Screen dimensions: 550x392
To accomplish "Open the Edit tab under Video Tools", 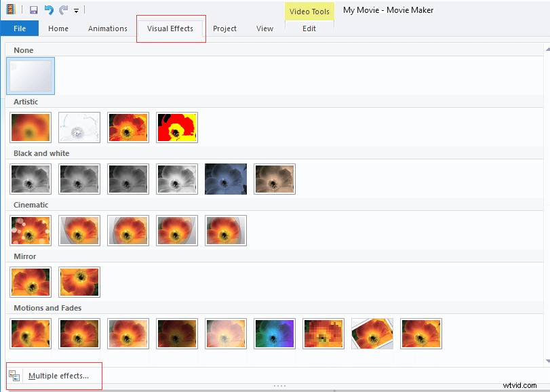I will (309, 28).
